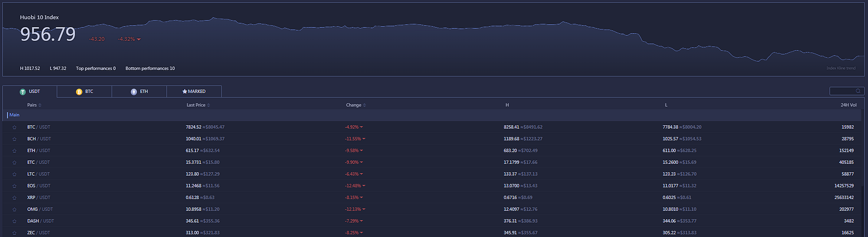The width and height of the screenshot is (868, 237).
Task: Click the 24H Vol column header
Action: [849, 105]
